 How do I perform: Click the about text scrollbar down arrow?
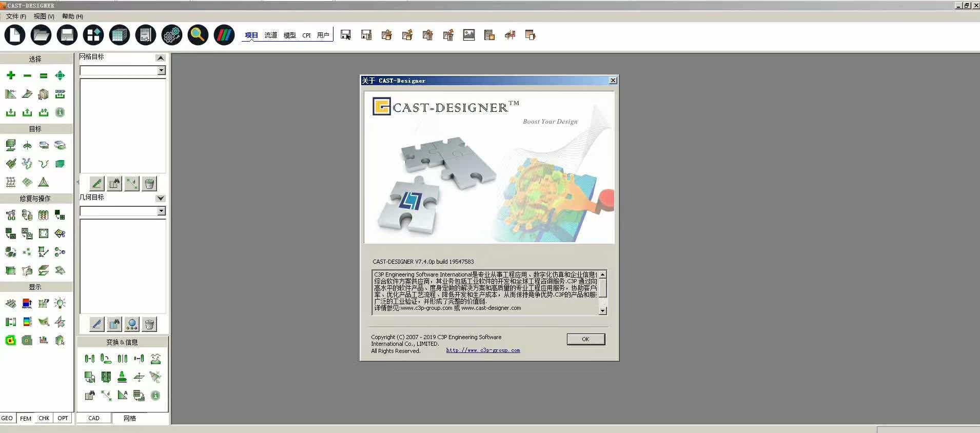[x=603, y=310]
